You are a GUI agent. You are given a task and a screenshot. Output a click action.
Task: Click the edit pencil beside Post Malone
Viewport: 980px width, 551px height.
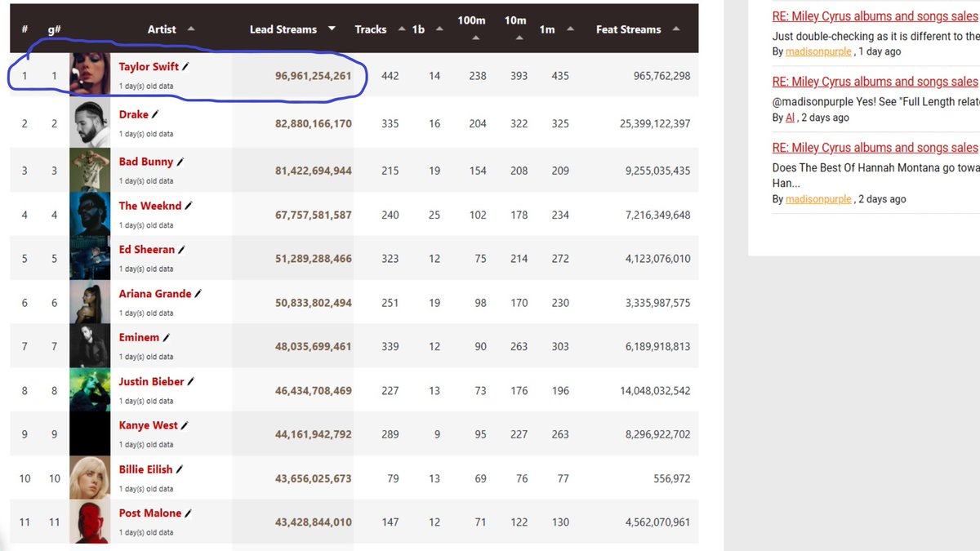189,513
